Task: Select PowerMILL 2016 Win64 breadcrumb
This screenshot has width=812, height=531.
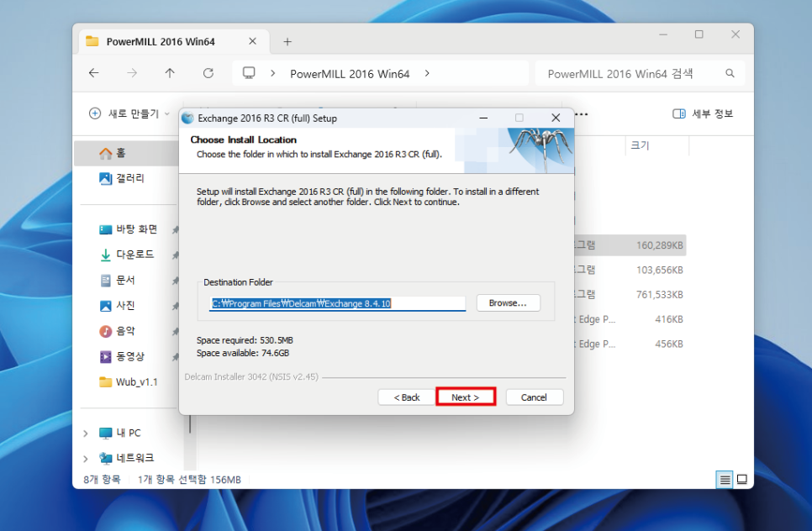Action: coord(350,73)
